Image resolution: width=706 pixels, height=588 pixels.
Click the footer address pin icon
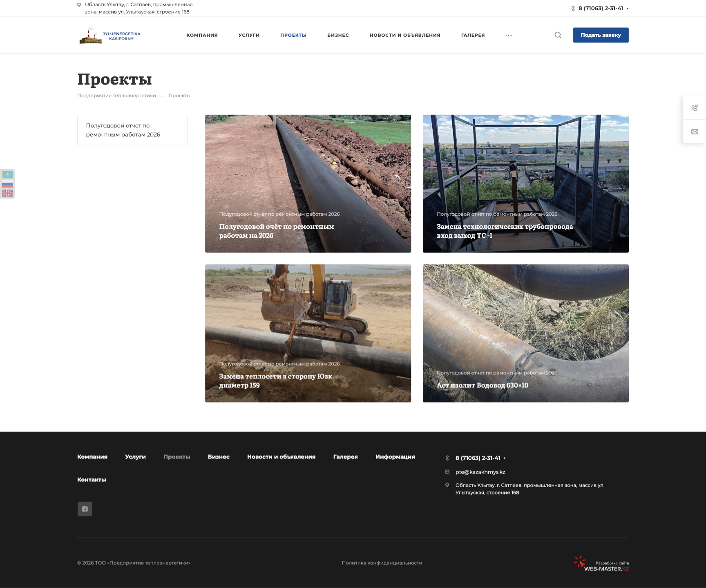coord(447,485)
